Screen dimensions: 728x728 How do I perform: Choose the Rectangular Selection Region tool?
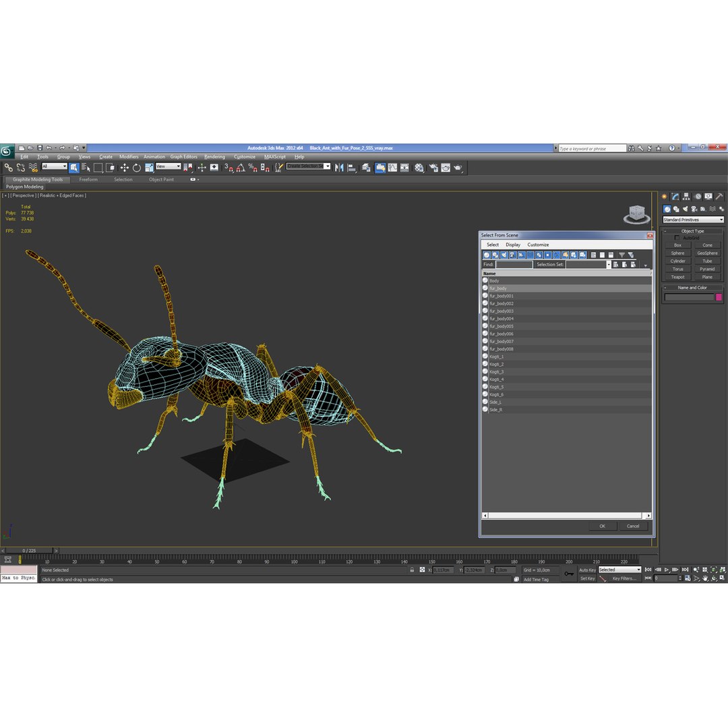point(98,168)
